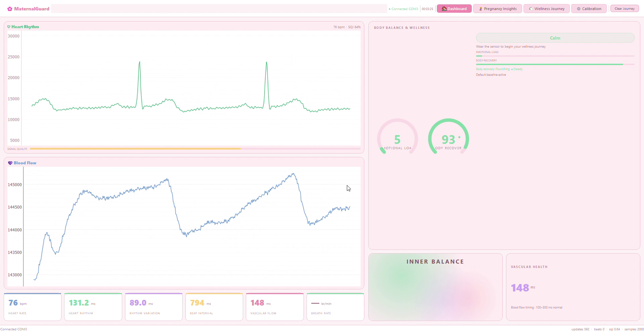Click the 'Blood flow timing' note
Viewport: 644px width, 332px height.
pyautogui.click(x=537, y=308)
